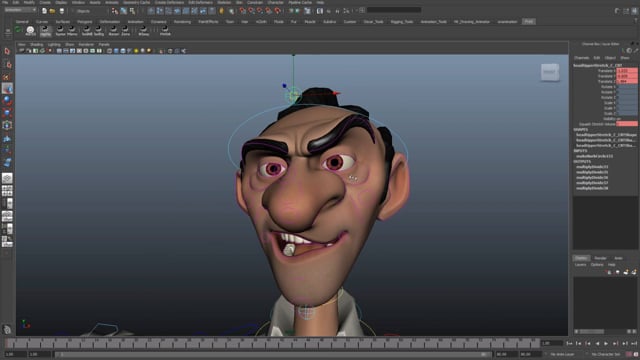Viewport: 640px width, 360px height.
Task: Set select by object type mode
Action: tap(123, 11)
